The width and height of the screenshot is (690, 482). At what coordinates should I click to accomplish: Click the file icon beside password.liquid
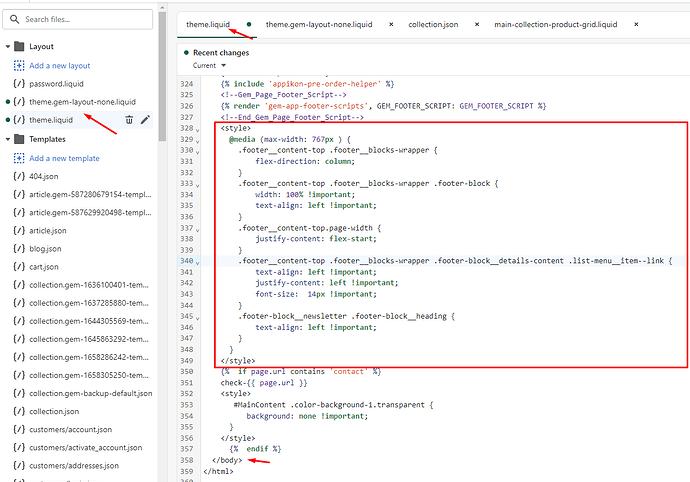point(19,84)
